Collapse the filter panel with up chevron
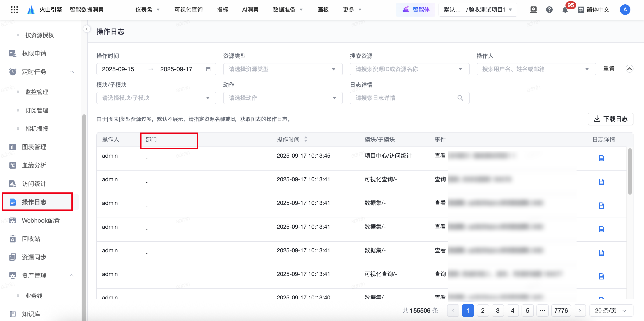 tap(629, 69)
